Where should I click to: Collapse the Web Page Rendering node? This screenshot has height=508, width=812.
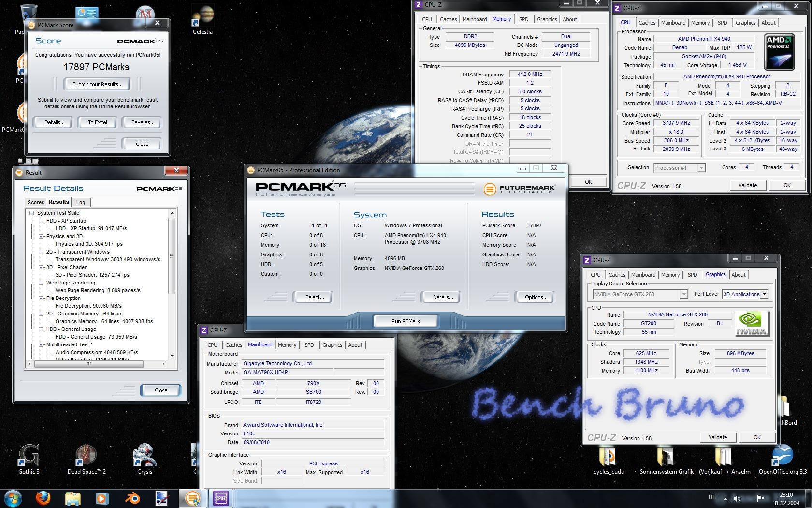[x=41, y=283]
